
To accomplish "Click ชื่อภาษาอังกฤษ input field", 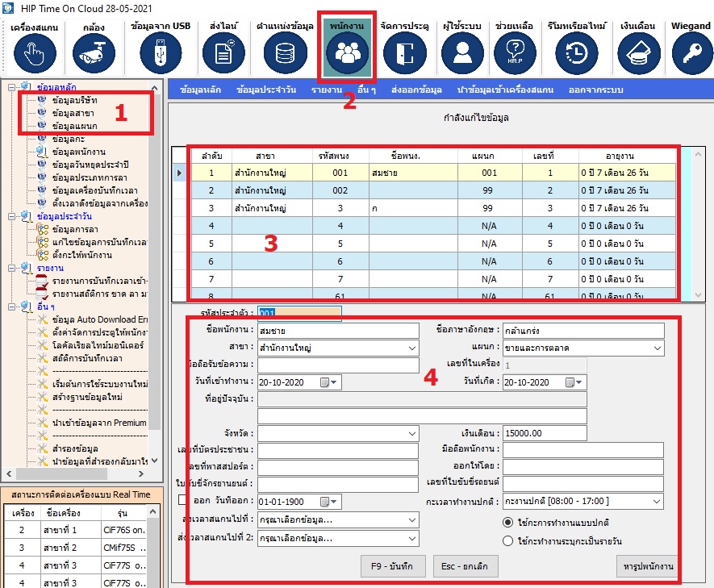I will click(583, 331).
